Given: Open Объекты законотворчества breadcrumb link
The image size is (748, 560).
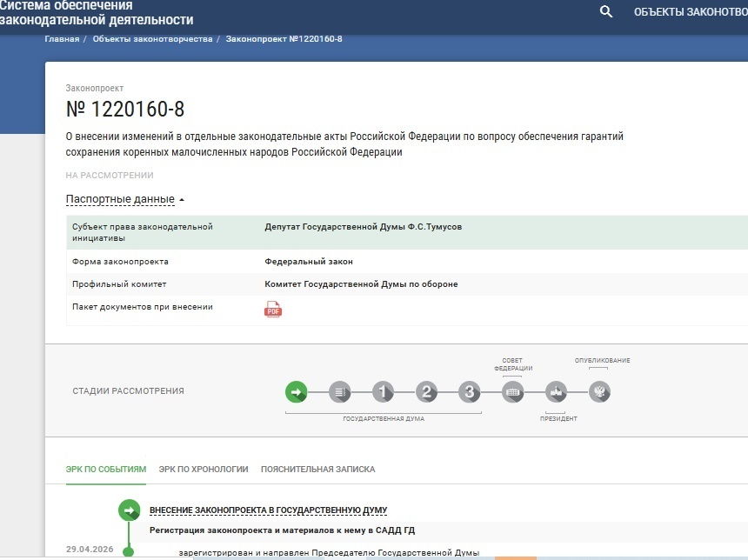Looking at the screenshot, I should pos(153,39).
